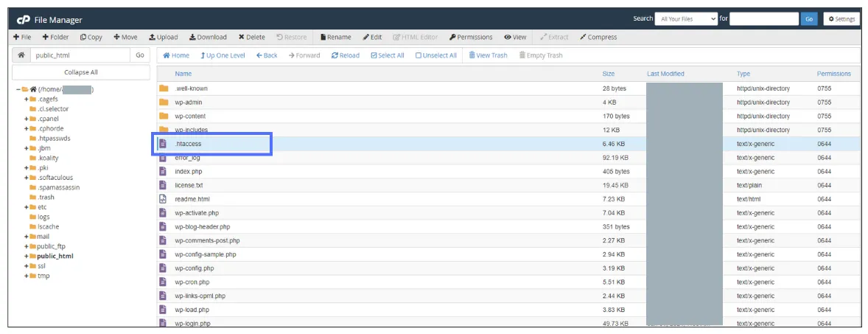Collapse the /home root tree node
Image resolution: width=868 pixels, height=334 pixels.
pos(18,89)
